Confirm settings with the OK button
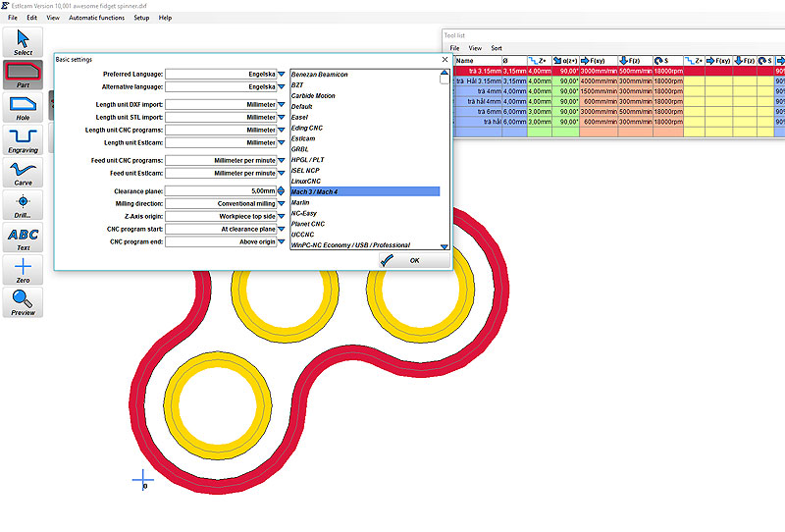Viewport: 785px width, 532px height. 401,260
